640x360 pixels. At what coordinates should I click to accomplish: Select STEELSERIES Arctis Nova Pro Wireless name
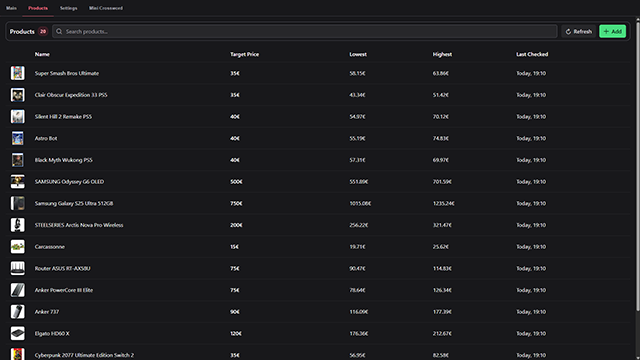79,225
